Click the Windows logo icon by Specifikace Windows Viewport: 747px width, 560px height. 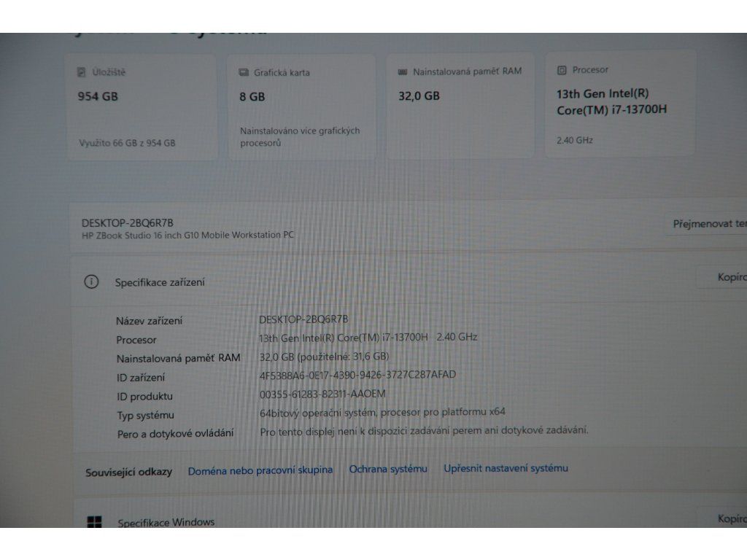(94, 522)
